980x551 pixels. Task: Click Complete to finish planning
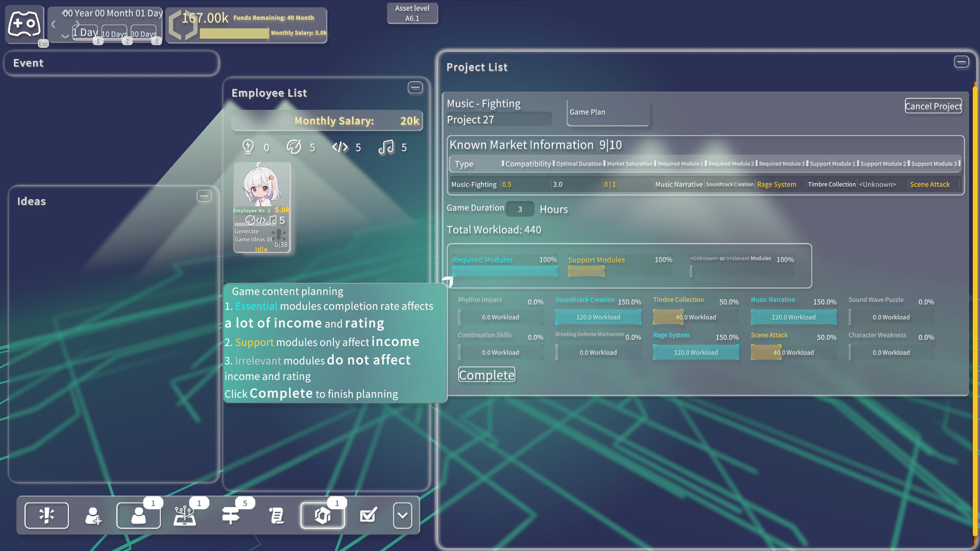tap(486, 374)
